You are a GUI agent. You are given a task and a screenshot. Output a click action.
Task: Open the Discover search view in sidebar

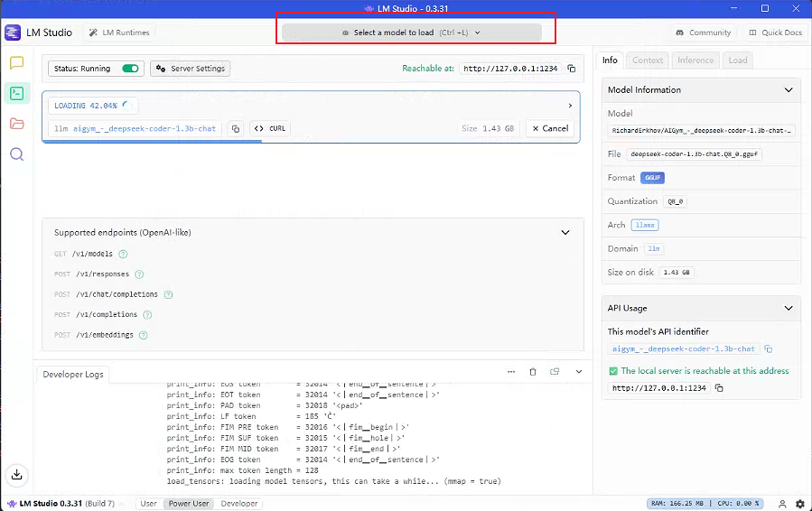pos(16,154)
